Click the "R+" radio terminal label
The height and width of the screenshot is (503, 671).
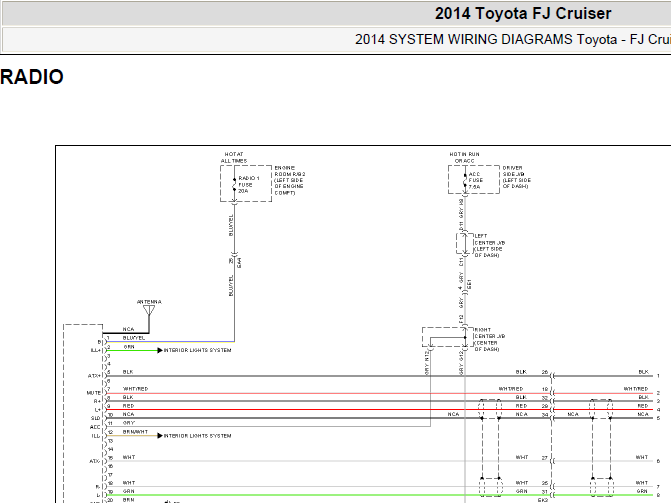pyautogui.click(x=97, y=402)
